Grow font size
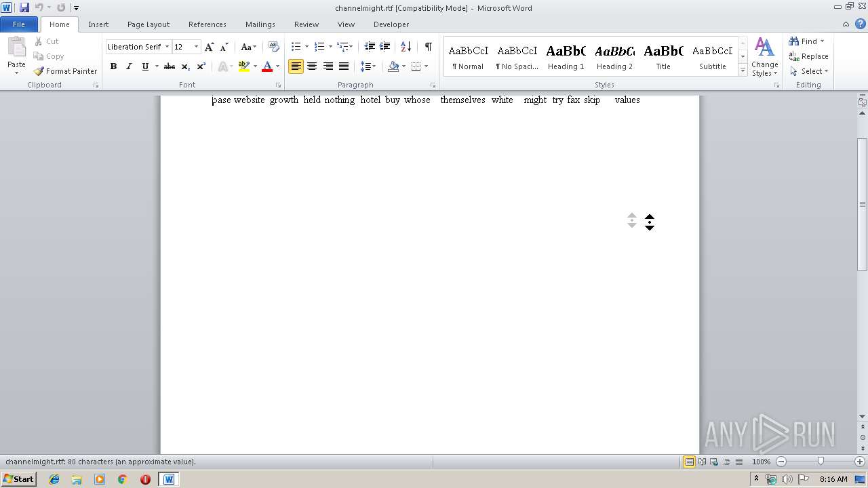Viewport: 868px width, 488px height. pyautogui.click(x=210, y=47)
